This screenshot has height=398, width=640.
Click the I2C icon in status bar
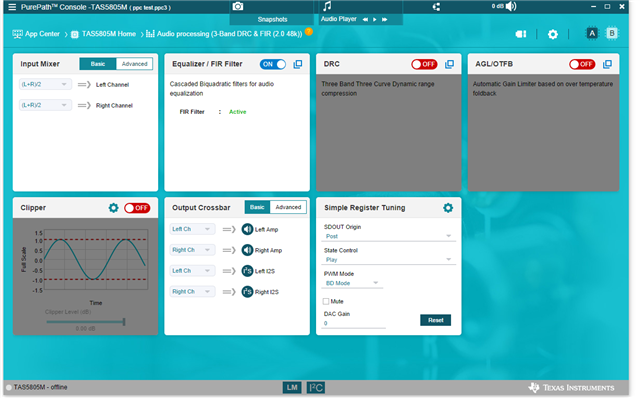[x=316, y=387]
